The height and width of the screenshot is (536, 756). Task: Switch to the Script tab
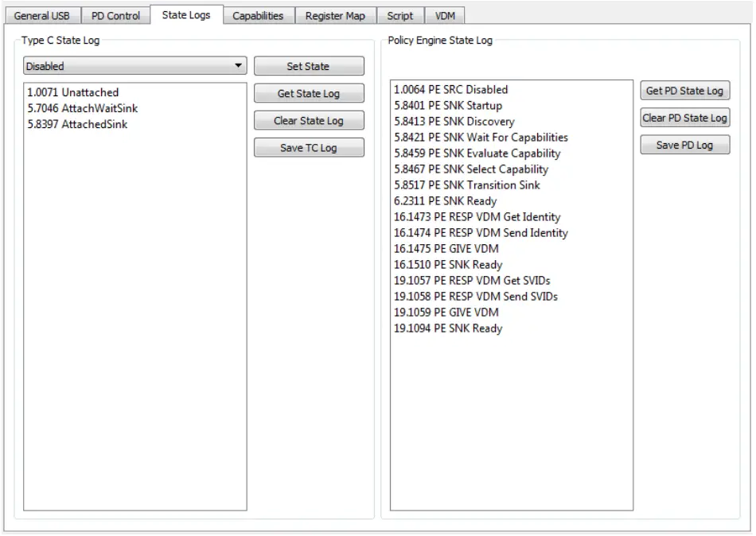[x=399, y=14]
